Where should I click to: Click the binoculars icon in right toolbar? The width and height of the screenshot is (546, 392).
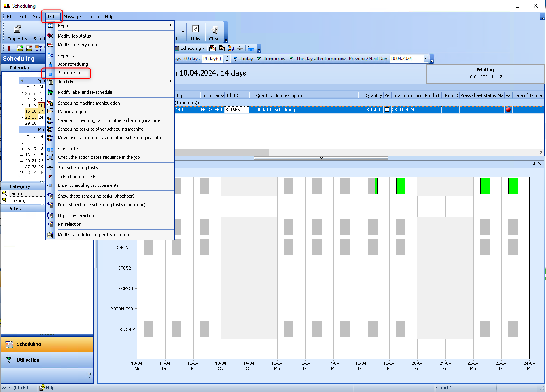[x=251, y=48]
